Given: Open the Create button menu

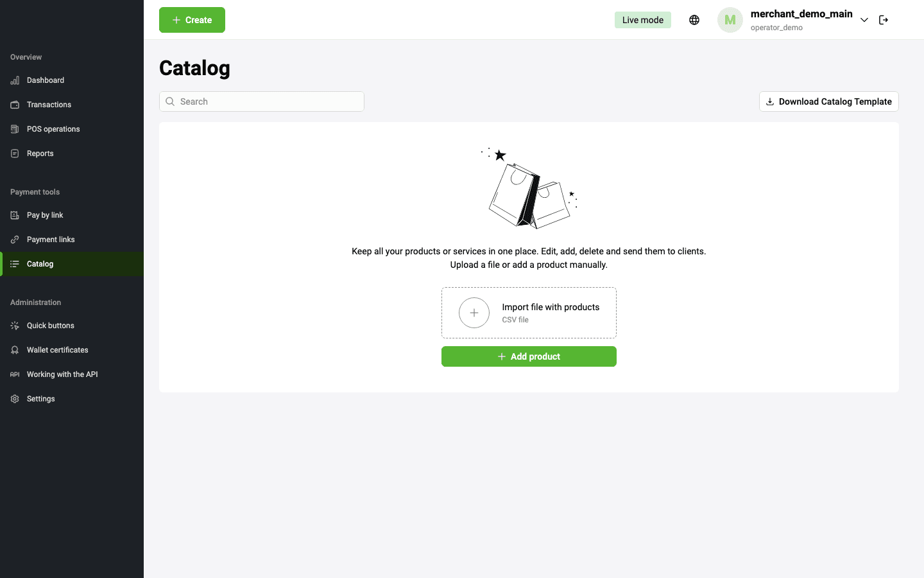Looking at the screenshot, I should (192, 20).
